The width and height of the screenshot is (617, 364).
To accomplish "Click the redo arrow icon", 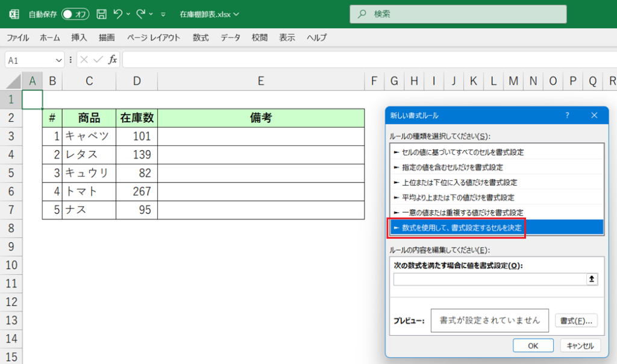I will [x=140, y=14].
